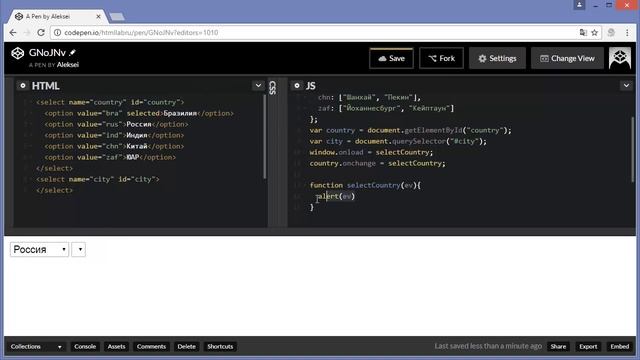
Task: Open the Collections dropdown
Action: coord(36,347)
